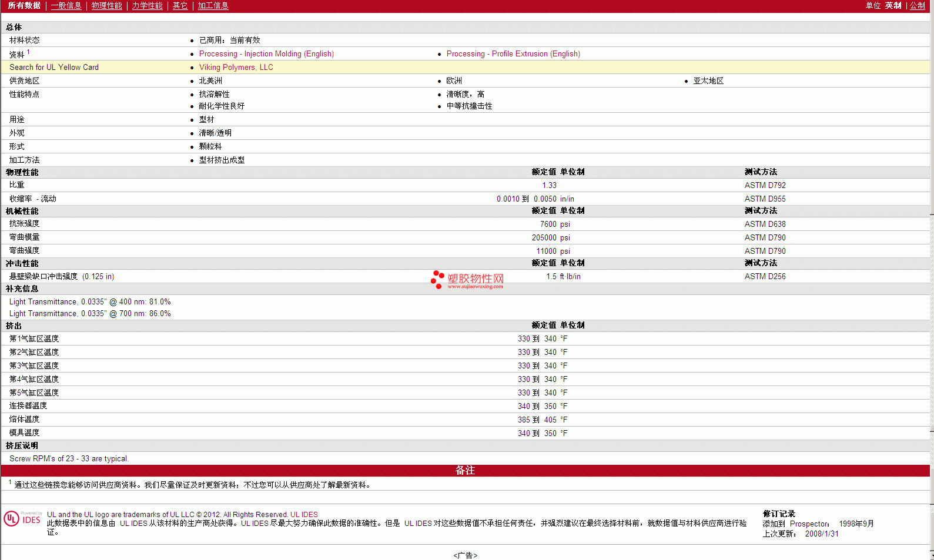Click the 悬壁梁缺口冲击强度 row label
Viewport: 934px width, 560px height.
(x=62, y=276)
